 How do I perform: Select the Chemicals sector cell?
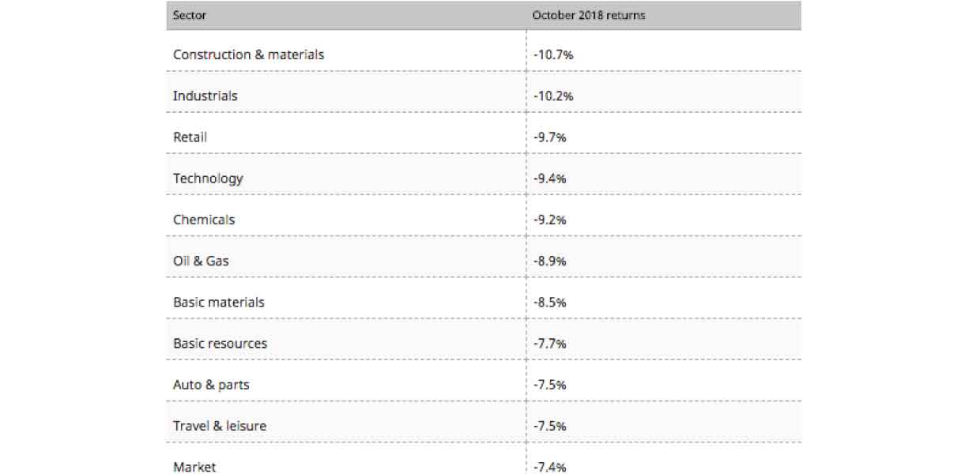coord(204,220)
